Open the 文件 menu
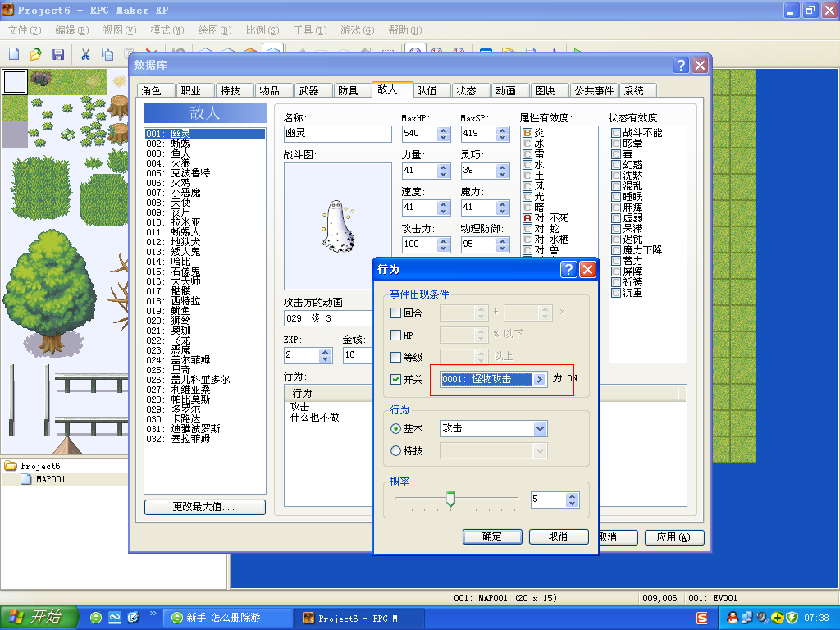 click(x=24, y=30)
